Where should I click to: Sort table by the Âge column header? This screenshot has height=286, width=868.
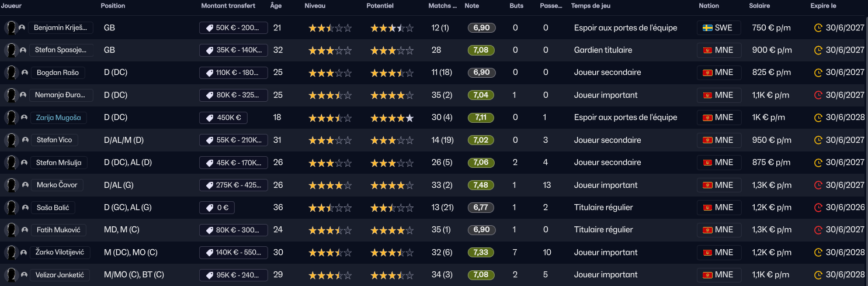click(x=275, y=6)
